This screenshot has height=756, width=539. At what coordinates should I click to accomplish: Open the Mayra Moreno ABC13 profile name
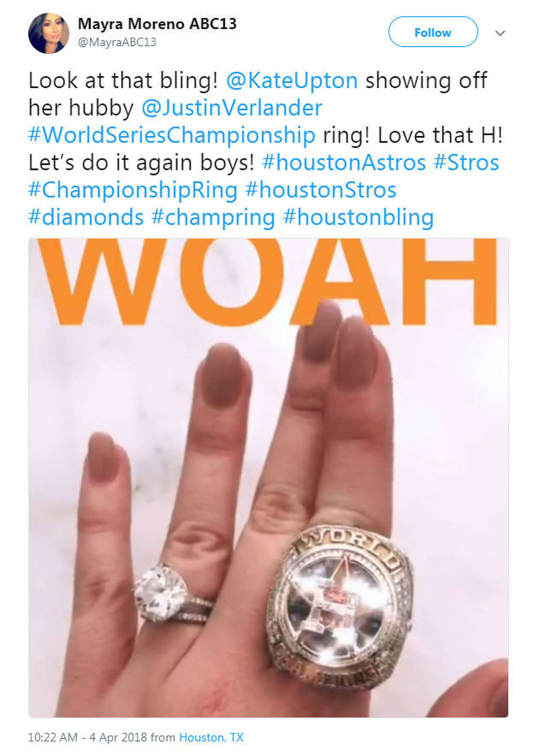(x=157, y=24)
